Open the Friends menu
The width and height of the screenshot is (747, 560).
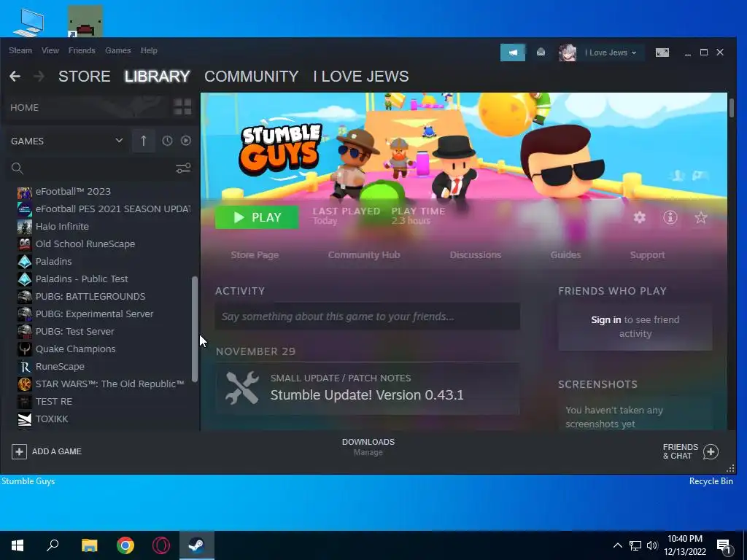[82, 50]
